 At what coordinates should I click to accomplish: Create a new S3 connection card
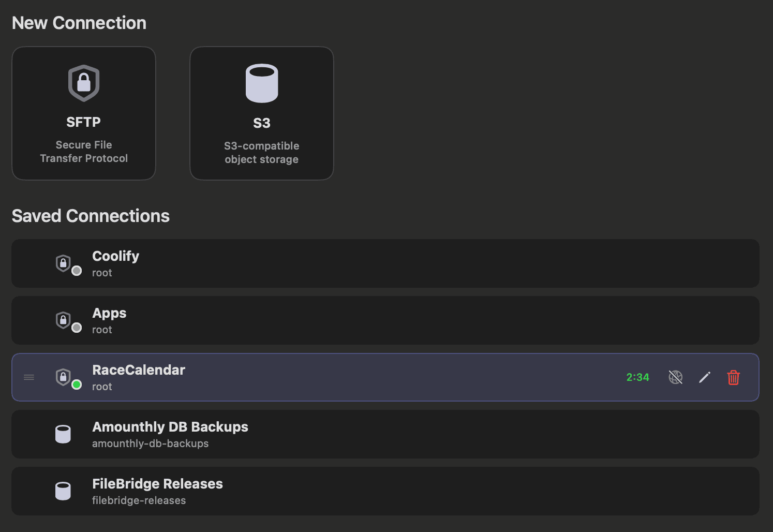(x=262, y=113)
